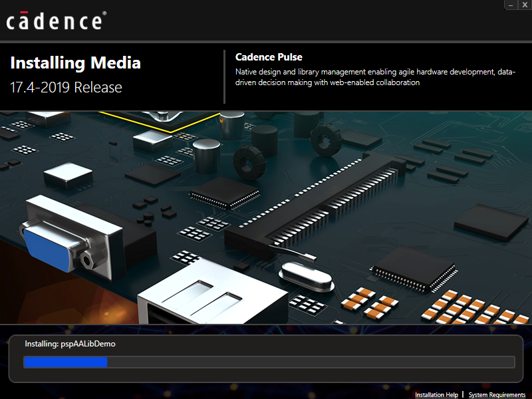Click the circuit board banner image

pyautogui.click(x=266, y=217)
